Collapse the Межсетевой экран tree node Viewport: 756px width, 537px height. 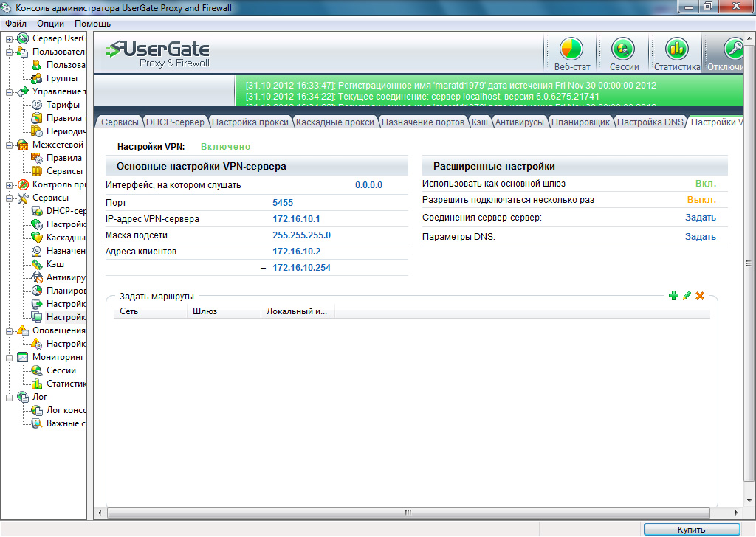tap(9, 145)
